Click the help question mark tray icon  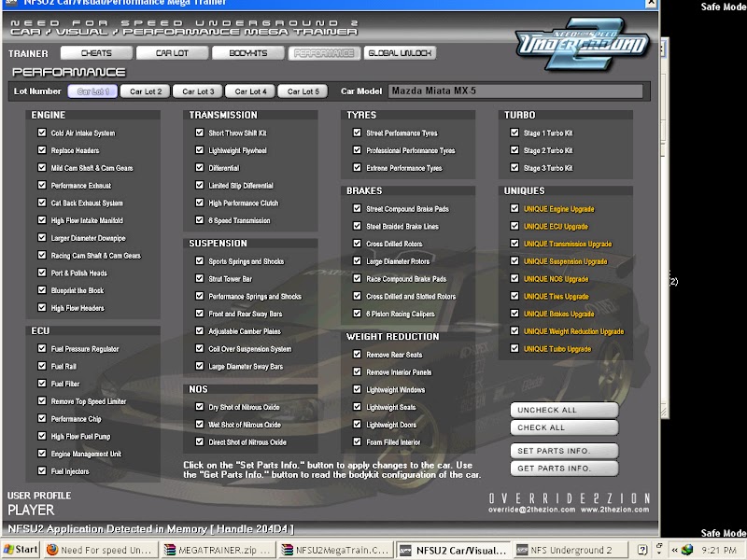(641, 550)
